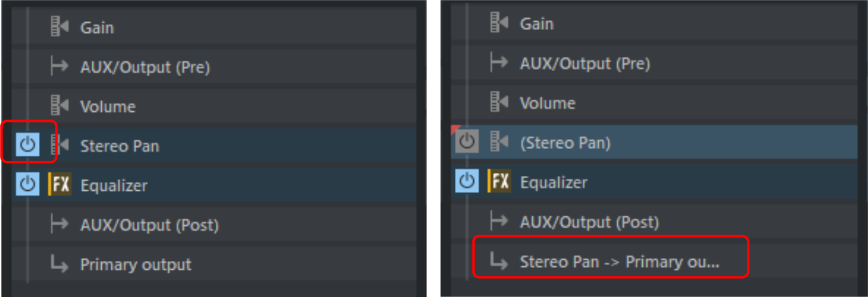868x297 pixels.
Task: Click the Equalizer FX icon in left panel
Action: (59, 185)
